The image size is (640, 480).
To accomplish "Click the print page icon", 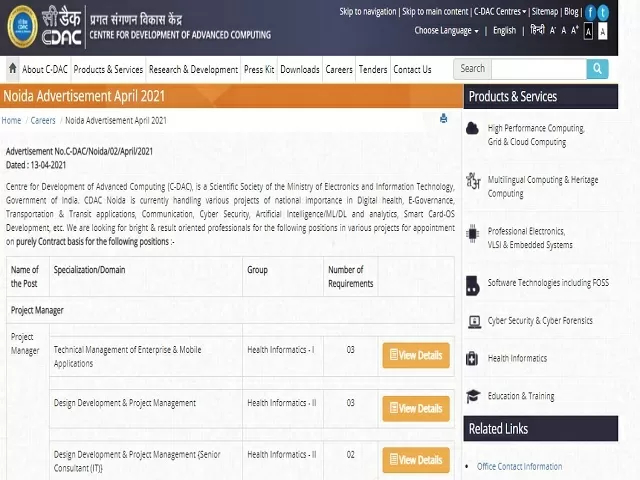I will point(444,119).
